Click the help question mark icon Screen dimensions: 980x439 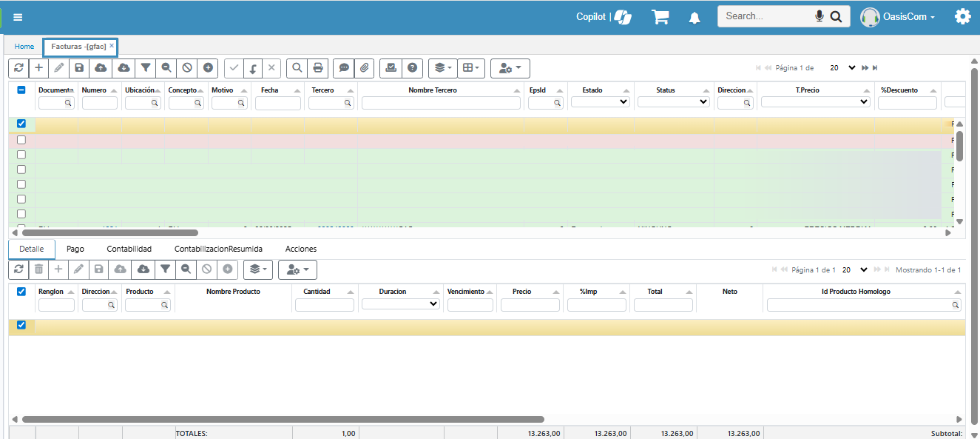coord(412,68)
